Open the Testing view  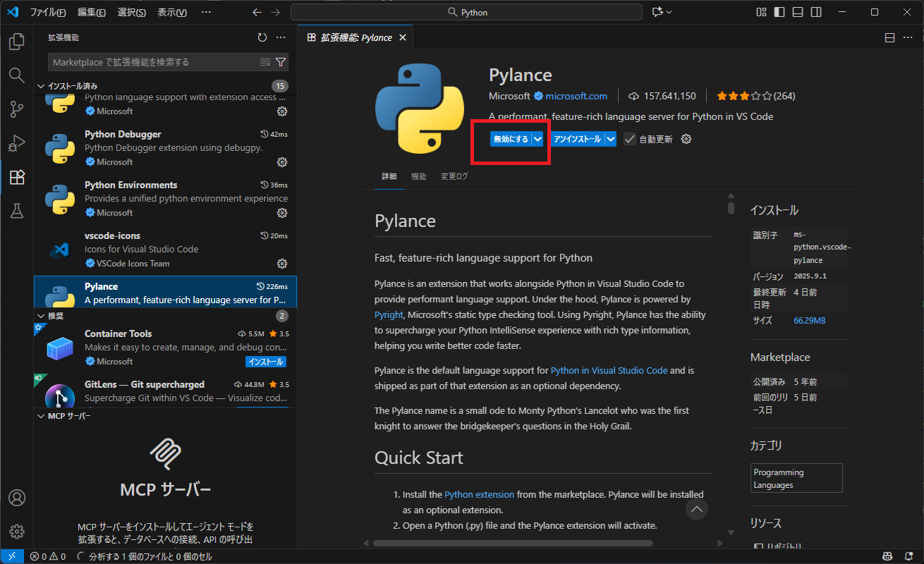[x=16, y=211]
